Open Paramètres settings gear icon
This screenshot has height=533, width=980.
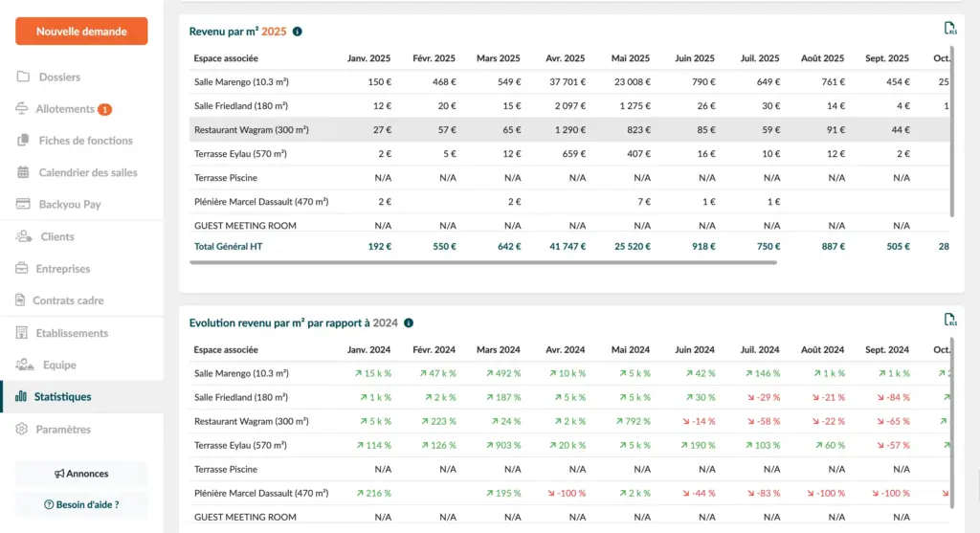point(23,430)
